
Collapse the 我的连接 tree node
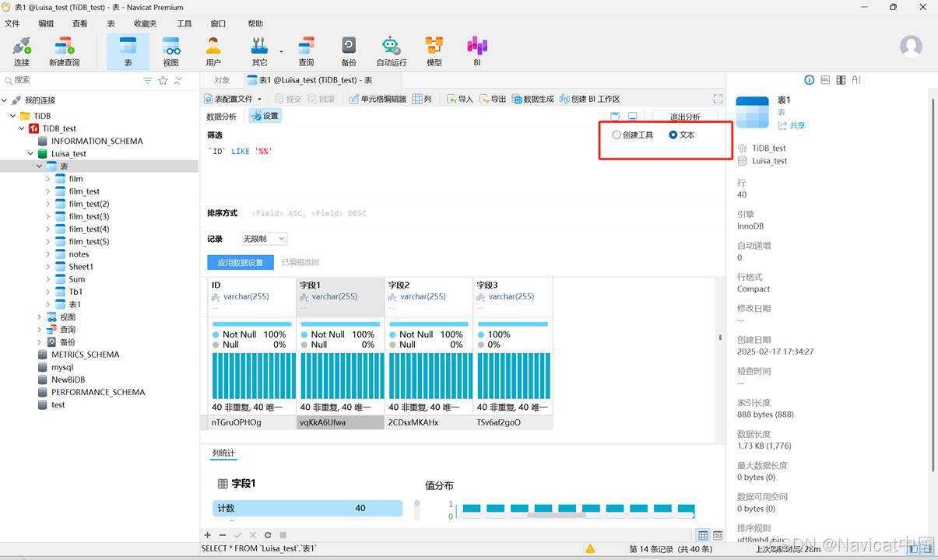coord(5,100)
